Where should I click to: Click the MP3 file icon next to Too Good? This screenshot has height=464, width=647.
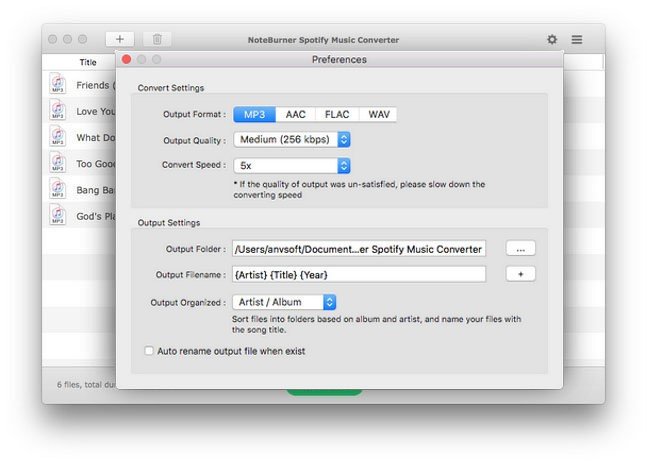coord(58,162)
